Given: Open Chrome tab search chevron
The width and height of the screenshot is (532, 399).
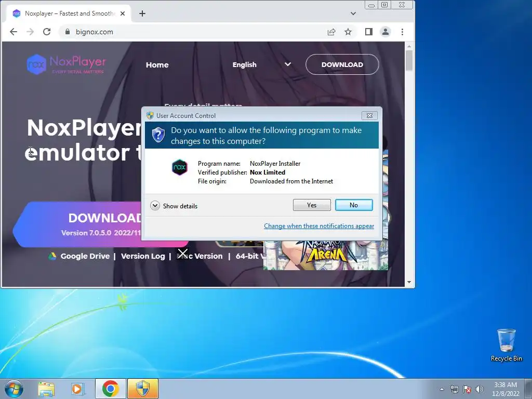Looking at the screenshot, I should 353,14.
